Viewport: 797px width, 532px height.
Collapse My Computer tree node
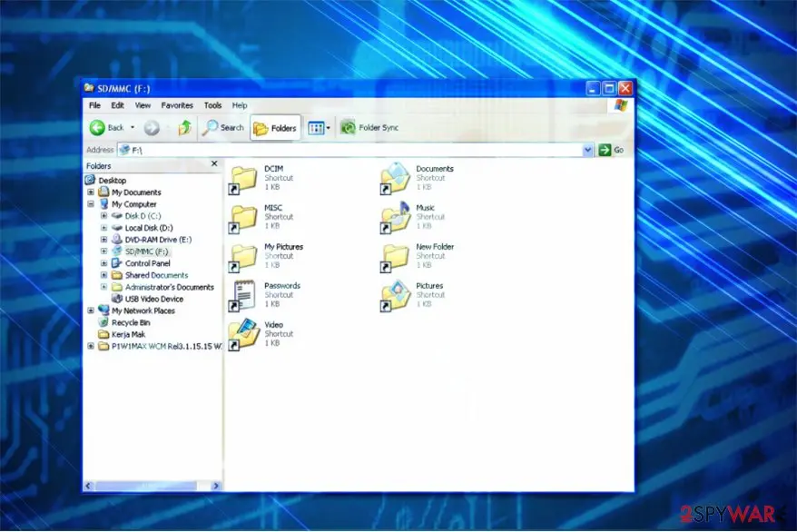click(91, 203)
